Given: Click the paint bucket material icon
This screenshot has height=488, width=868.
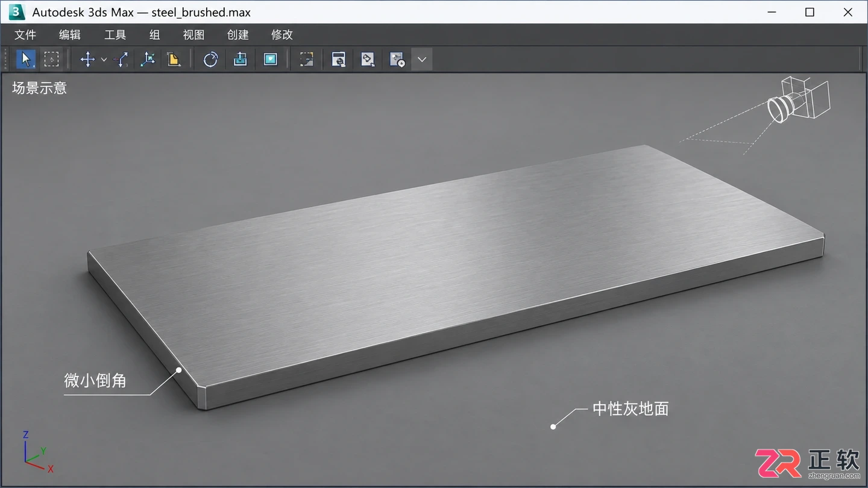Looking at the screenshot, I should click(x=368, y=59).
